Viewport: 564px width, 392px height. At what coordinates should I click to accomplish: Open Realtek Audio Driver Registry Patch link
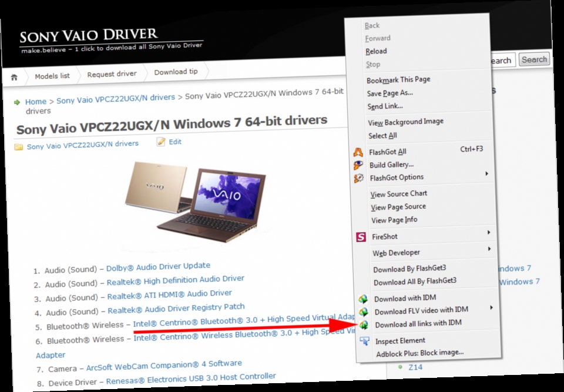pos(176,309)
